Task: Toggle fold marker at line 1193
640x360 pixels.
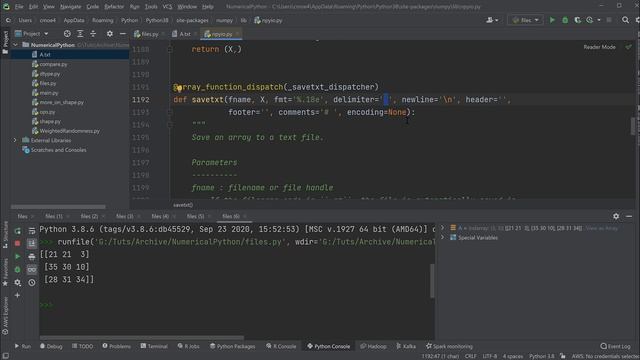Action: tap(170, 112)
